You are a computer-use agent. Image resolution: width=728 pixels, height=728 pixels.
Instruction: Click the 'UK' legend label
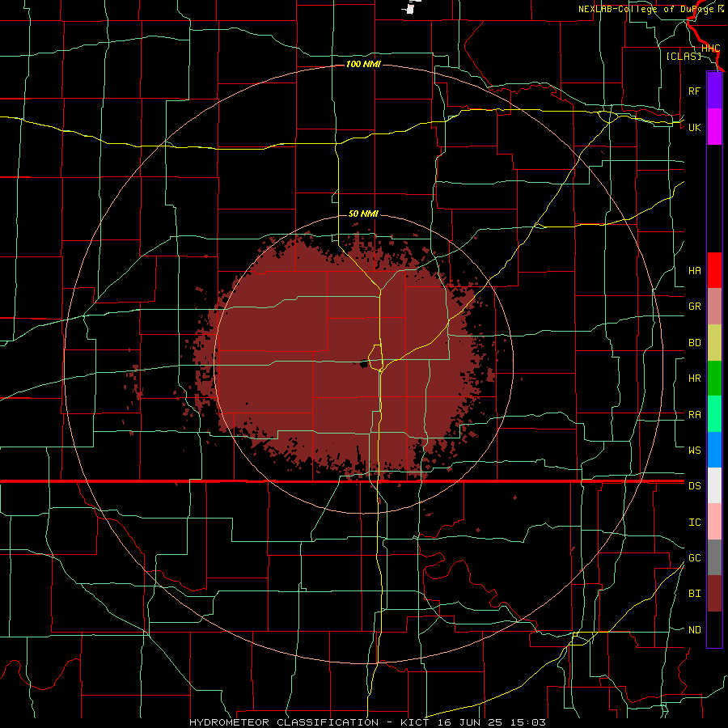tap(694, 127)
